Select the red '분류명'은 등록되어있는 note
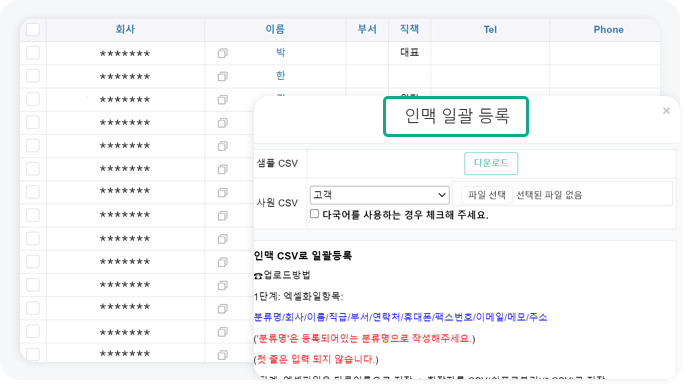Screen dimensions: 685x386 (364, 338)
